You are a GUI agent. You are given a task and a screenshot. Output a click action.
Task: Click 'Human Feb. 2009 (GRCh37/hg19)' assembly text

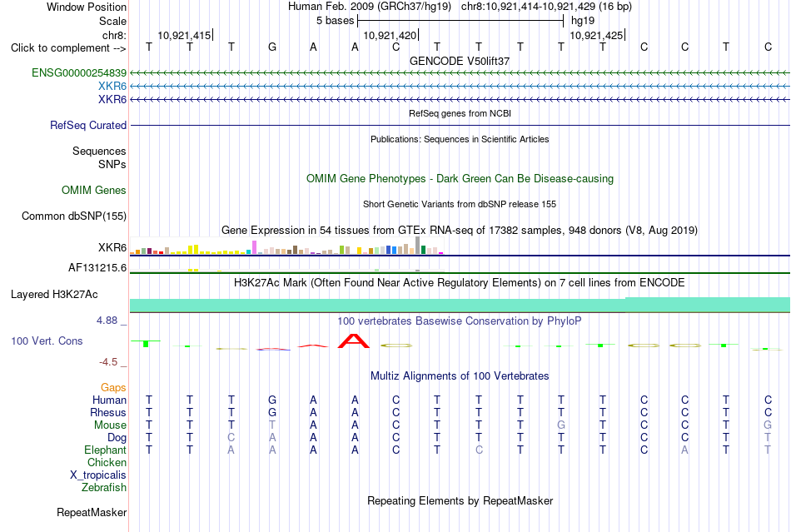[370, 7]
